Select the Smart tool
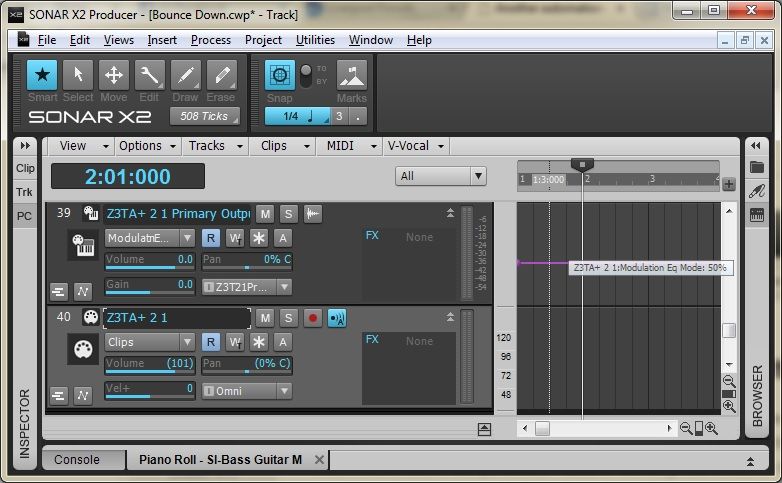The height and width of the screenshot is (483, 782). pos(42,75)
